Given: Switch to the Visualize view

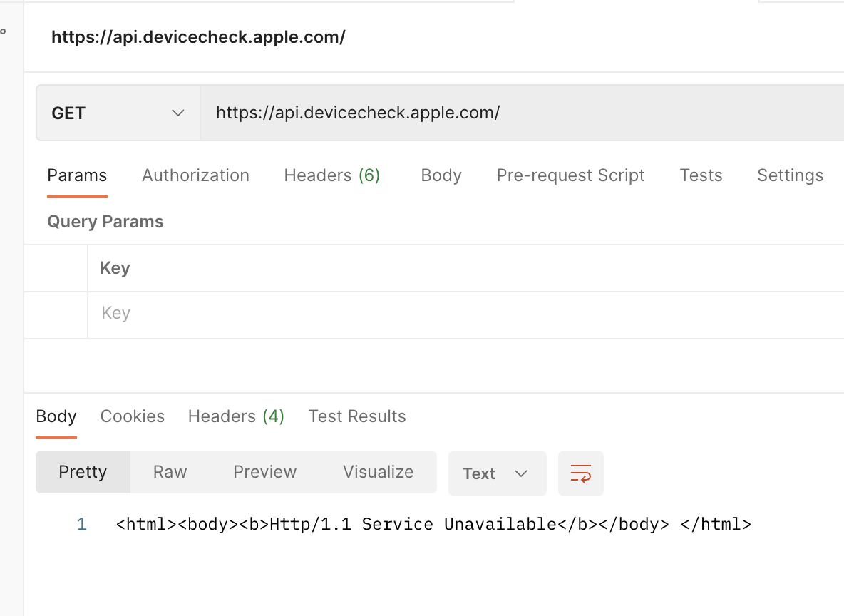Looking at the screenshot, I should tap(378, 472).
